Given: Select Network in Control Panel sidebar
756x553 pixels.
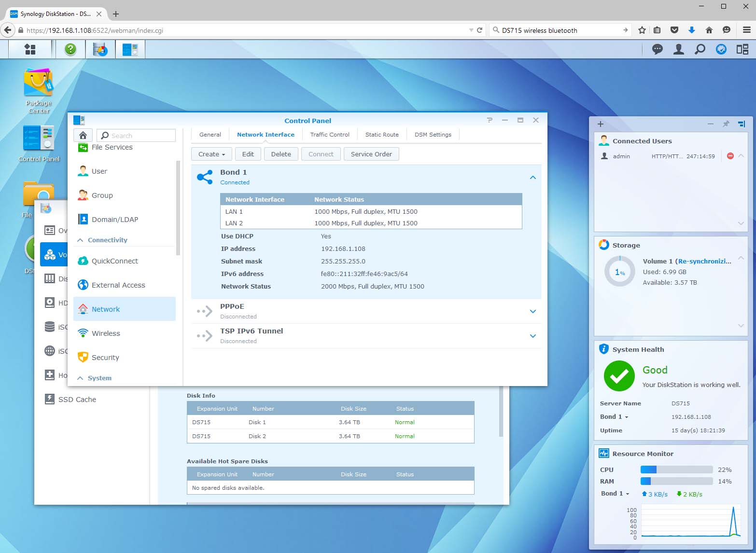Looking at the screenshot, I should [x=125, y=309].
